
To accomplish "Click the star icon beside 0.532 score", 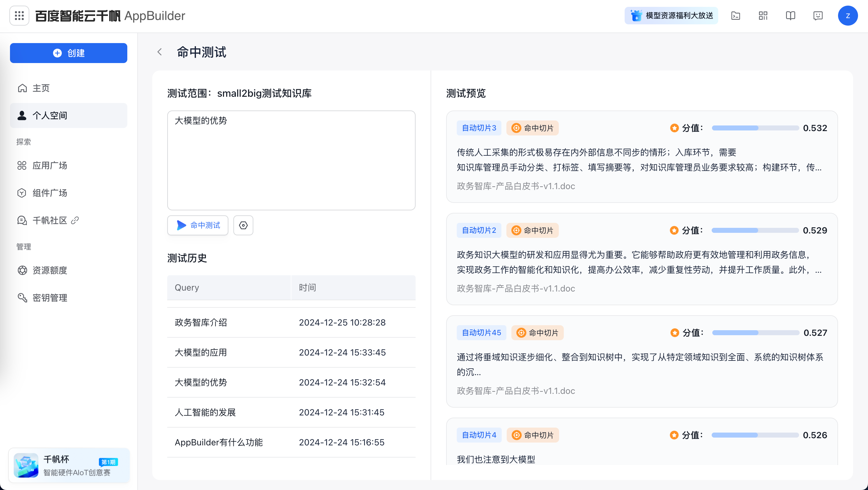I will (674, 128).
